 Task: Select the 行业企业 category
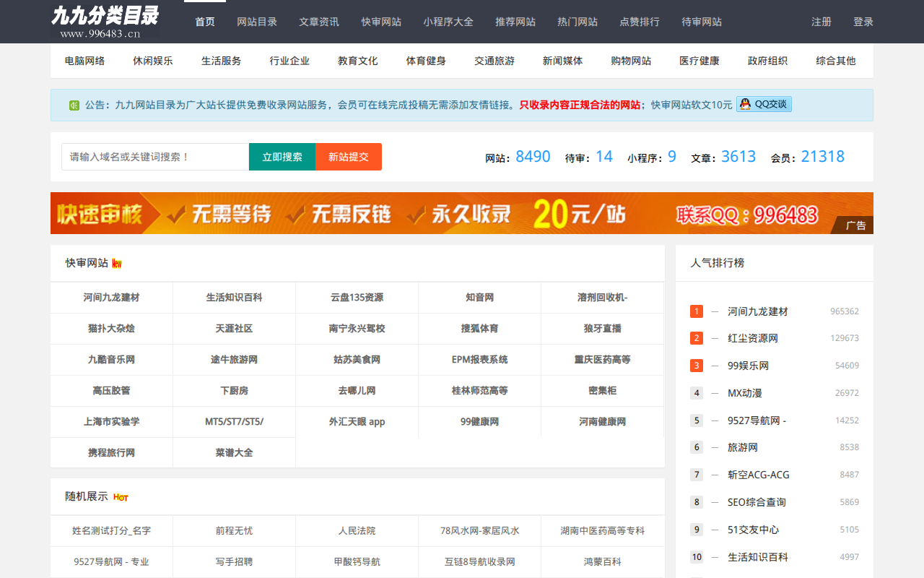click(289, 61)
